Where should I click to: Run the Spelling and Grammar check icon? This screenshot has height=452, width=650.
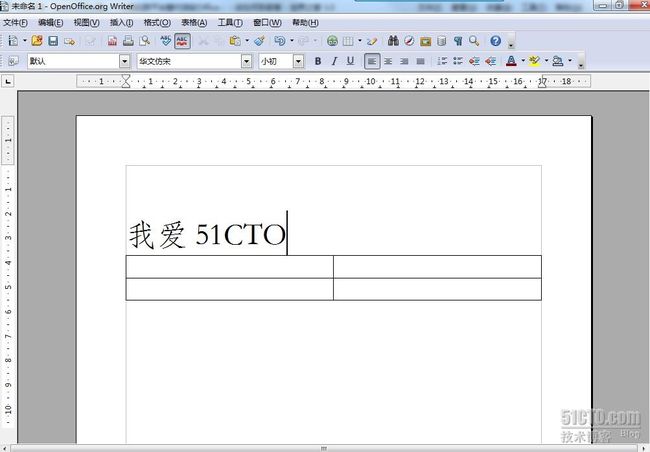[x=166, y=41]
